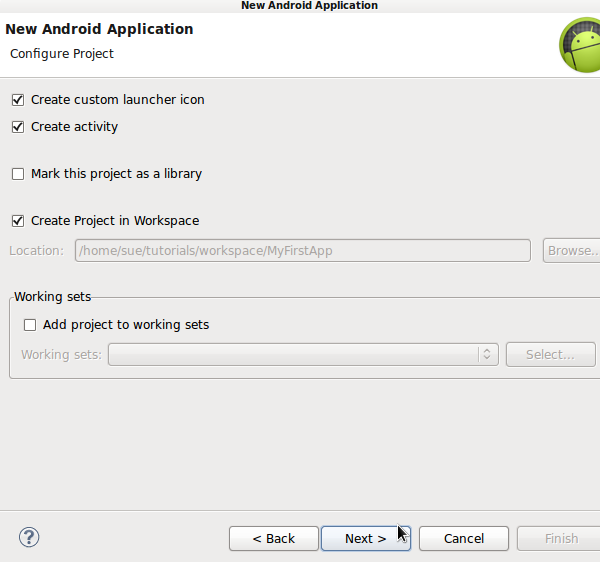
Task: Enable Mark this project as a library
Action: (18, 174)
